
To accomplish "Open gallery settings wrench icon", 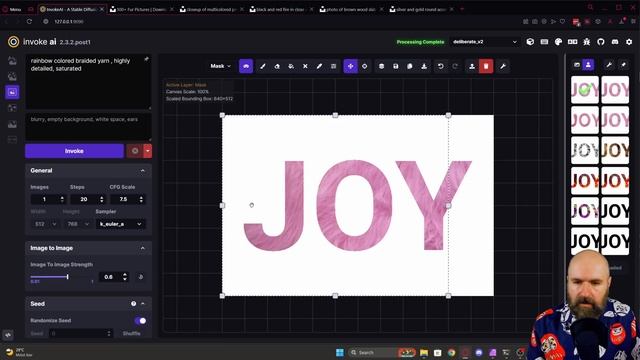I will [x=609, y=64].
